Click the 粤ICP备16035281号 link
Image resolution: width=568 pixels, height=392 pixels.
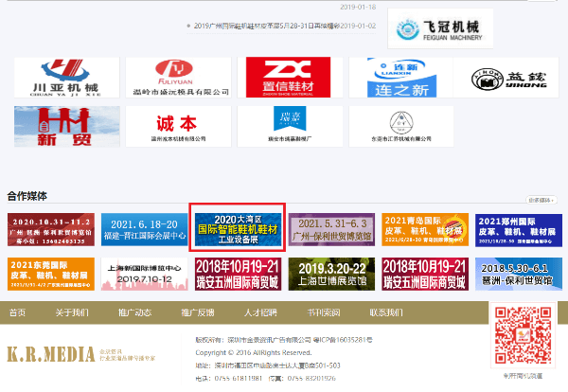tap(343, 340)
